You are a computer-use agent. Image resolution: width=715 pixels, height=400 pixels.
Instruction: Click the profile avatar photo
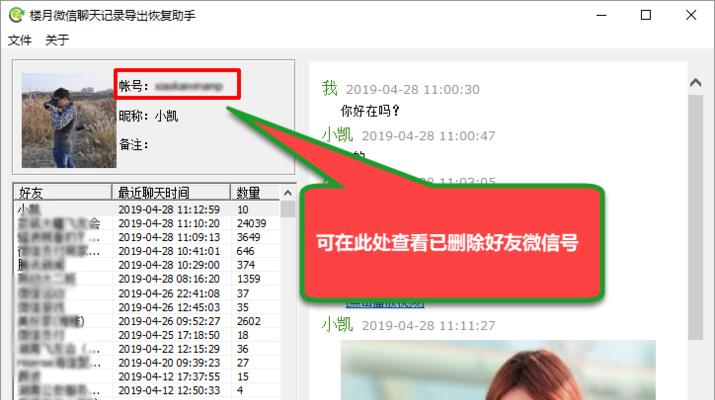(x=69, y=120)
